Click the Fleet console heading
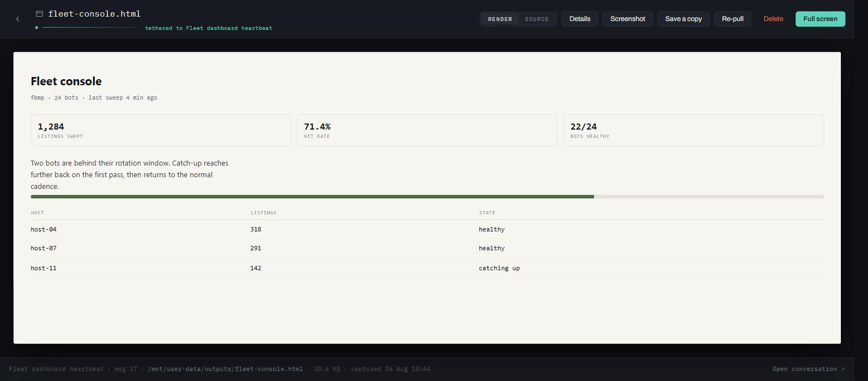The image size is (868, 381). tap(66, 81)
